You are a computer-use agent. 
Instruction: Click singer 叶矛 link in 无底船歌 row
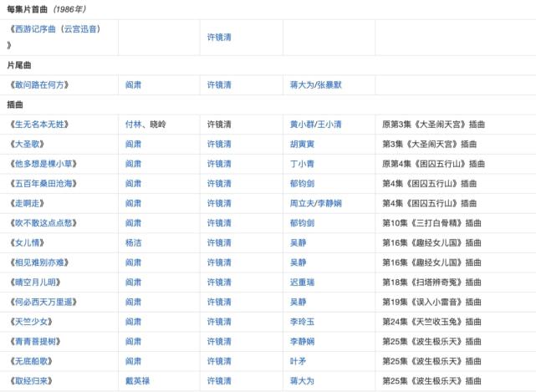point(298,361)
